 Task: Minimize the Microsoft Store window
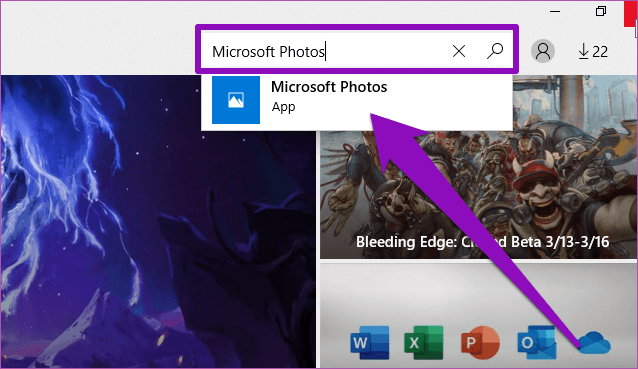555,11
